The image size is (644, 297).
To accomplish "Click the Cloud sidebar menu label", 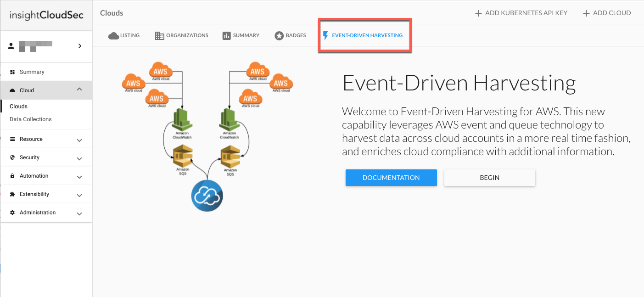I will (27, 90).
